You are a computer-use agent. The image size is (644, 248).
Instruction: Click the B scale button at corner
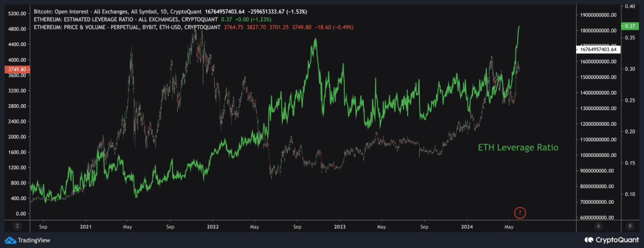point(629,226)
